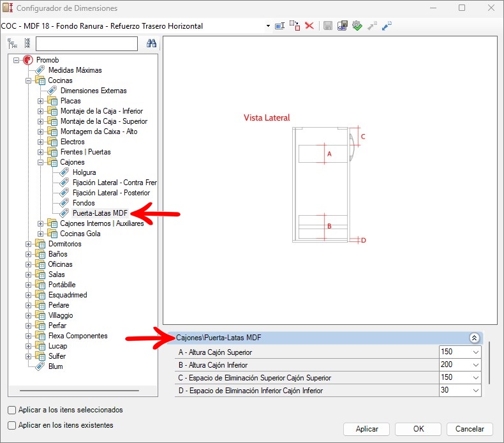Click the grey export arrow icon
The image size is (504, 443).
click(372, 26)
